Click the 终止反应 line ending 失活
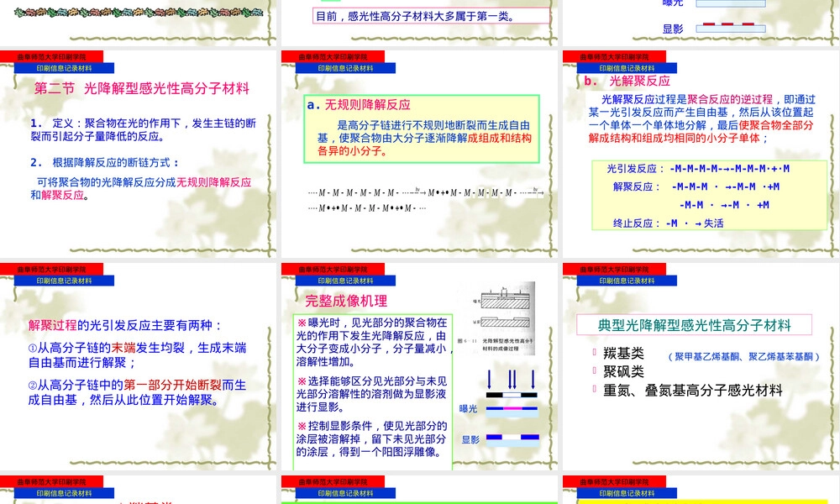 pyautogui.click(x=668, y=223)
